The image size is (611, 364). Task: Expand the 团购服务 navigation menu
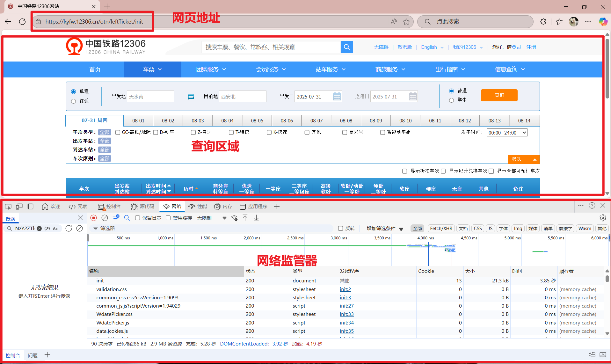[211, 69]
